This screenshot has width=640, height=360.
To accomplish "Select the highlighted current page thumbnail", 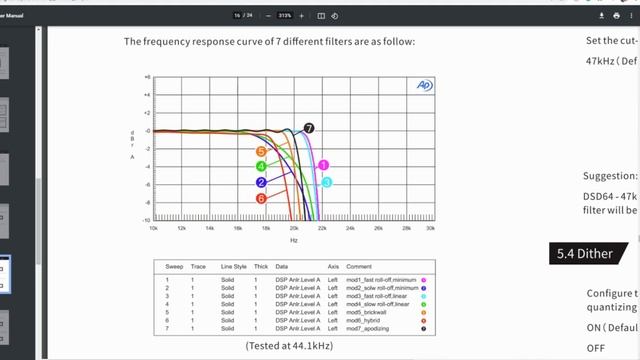I will pos(4,274).
